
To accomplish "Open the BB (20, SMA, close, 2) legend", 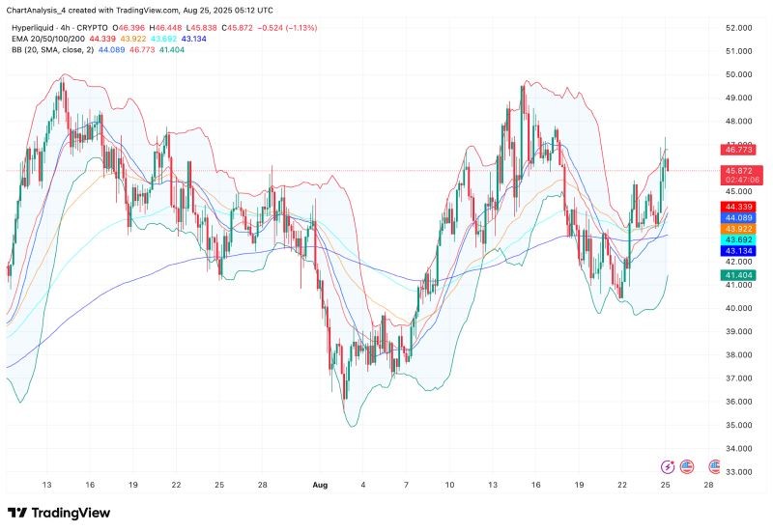I will 52,50.
